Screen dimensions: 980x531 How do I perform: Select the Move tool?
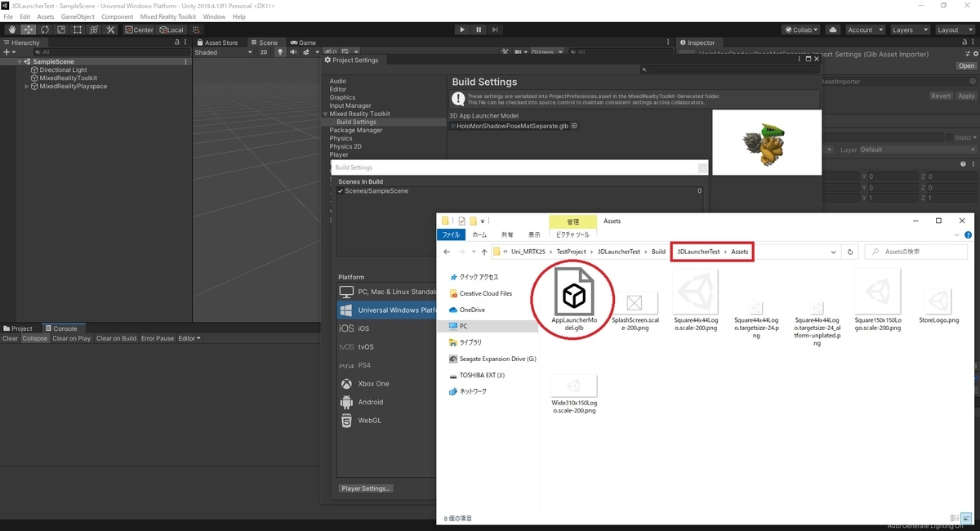tap(28, 29)
